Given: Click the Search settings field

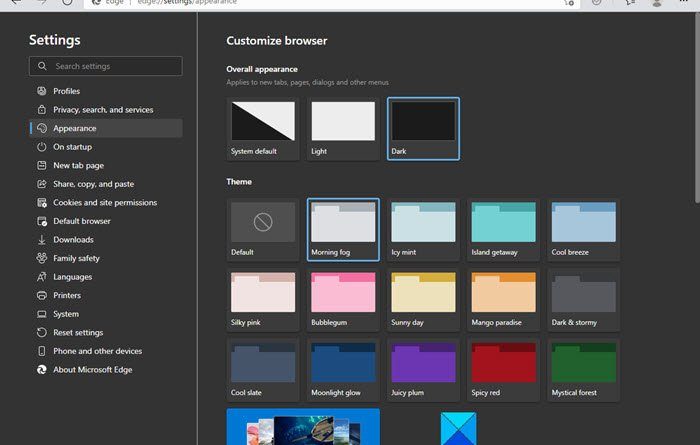Looking at the screenshot, I should point(106,66).
